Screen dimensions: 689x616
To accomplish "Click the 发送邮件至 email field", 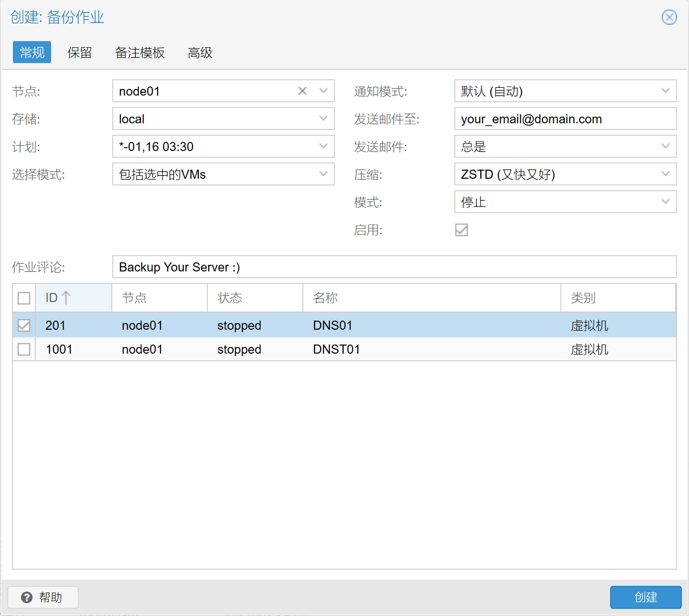I will pos(565,119).
